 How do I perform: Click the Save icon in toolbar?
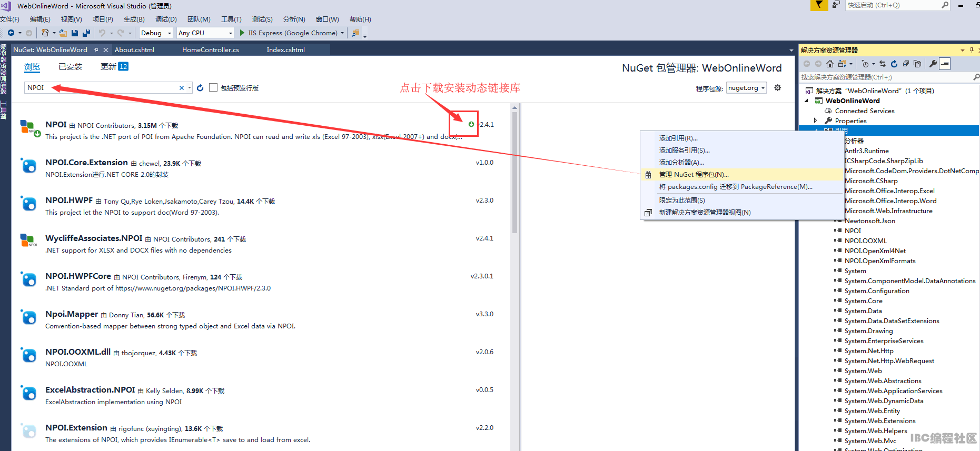point(74,33)
